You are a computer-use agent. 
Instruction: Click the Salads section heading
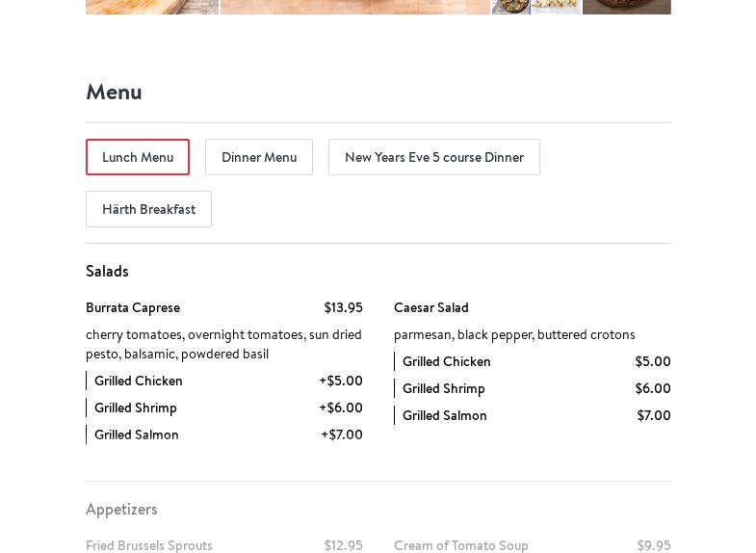pos(107,272)
